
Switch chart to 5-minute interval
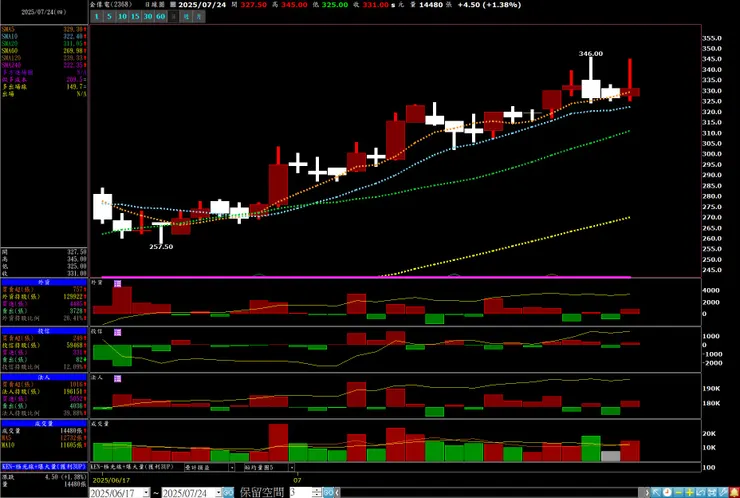pyautogui.click(x=109, y=17)
